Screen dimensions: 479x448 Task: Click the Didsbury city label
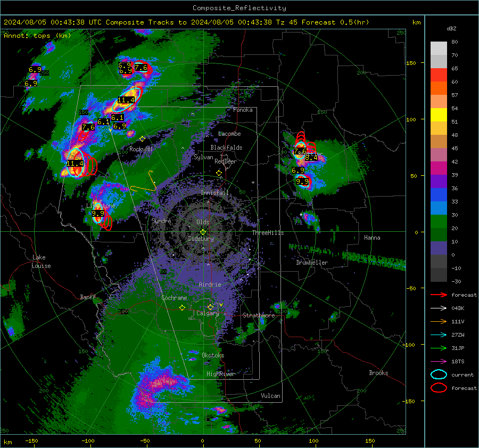coord(201,239)
